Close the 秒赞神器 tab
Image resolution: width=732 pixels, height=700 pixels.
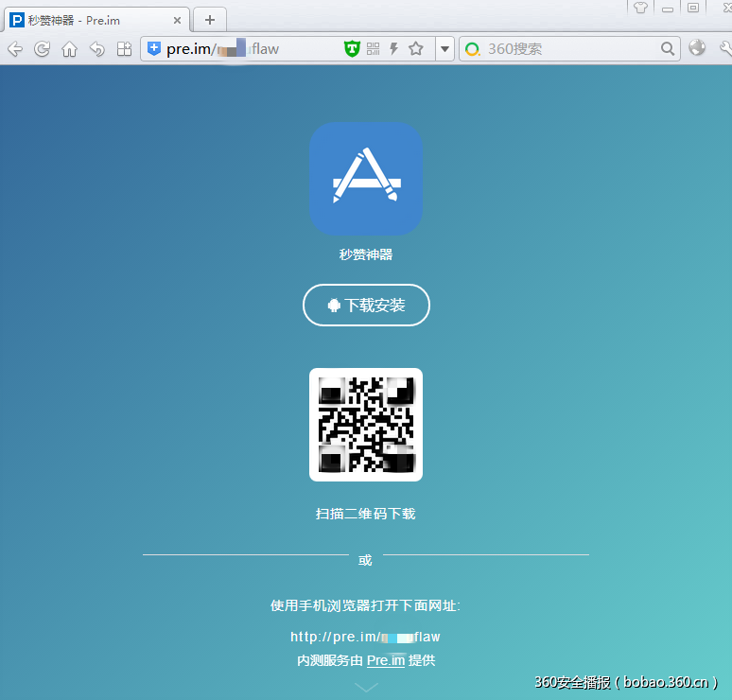177,20
